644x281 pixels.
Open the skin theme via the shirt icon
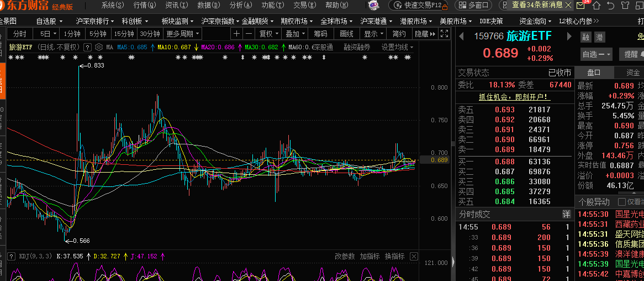click(626, 6)
